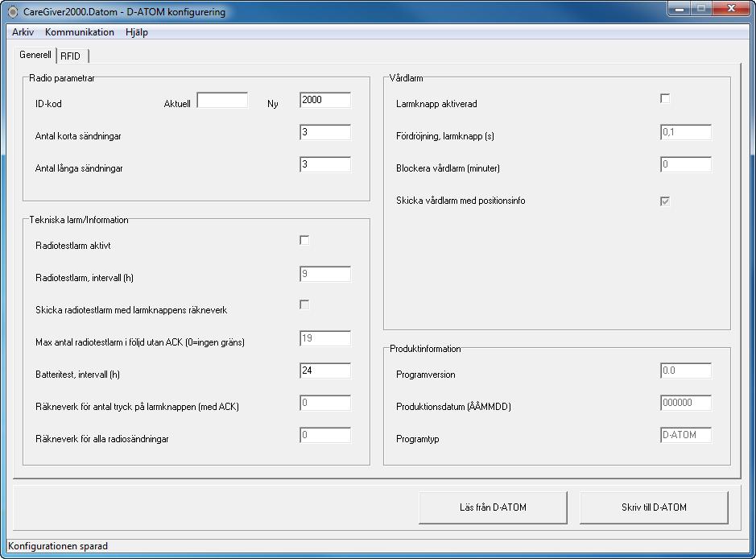756x559 pixels.
Task: Enable the Larmknapp aktiverad checkbox
Action: tap(665, 98)
